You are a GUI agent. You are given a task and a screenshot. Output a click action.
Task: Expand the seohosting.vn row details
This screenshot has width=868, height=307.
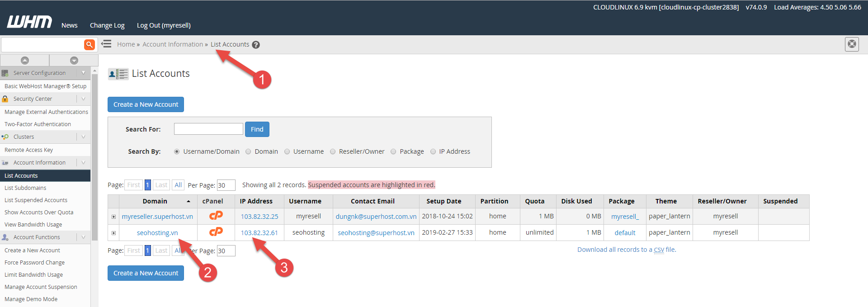(x=113, y=233)
